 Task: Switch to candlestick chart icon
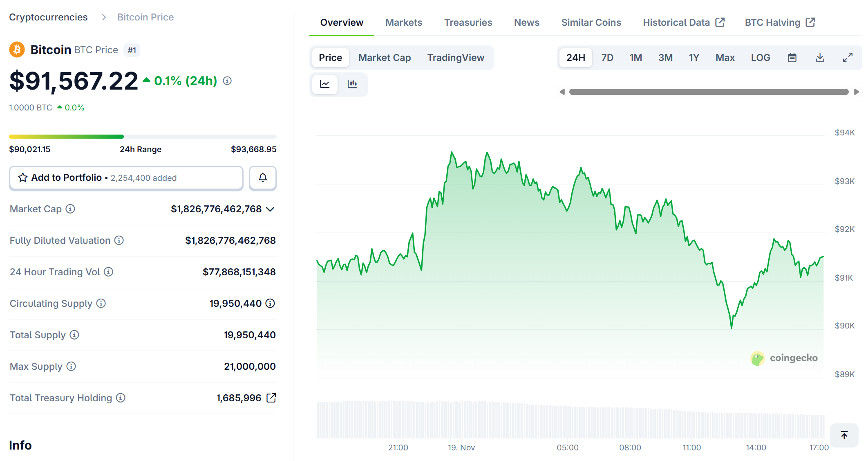[x=352, y=84]
